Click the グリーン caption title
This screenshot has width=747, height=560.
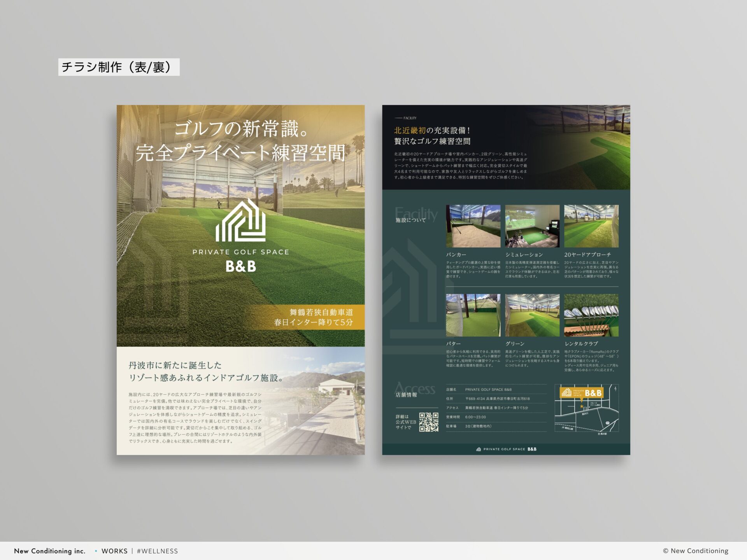tap(515, 344)
